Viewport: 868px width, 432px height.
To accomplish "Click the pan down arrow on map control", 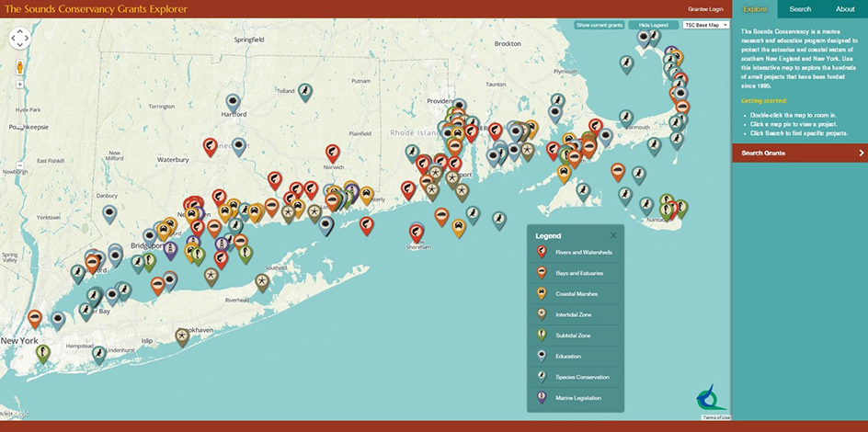I will click(x=20, y=45).
